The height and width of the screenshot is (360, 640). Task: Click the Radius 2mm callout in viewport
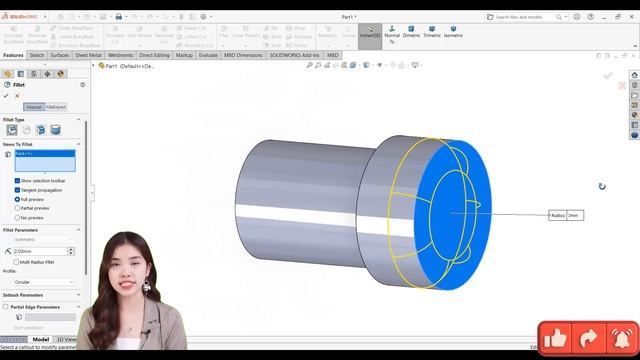(566, 215)
